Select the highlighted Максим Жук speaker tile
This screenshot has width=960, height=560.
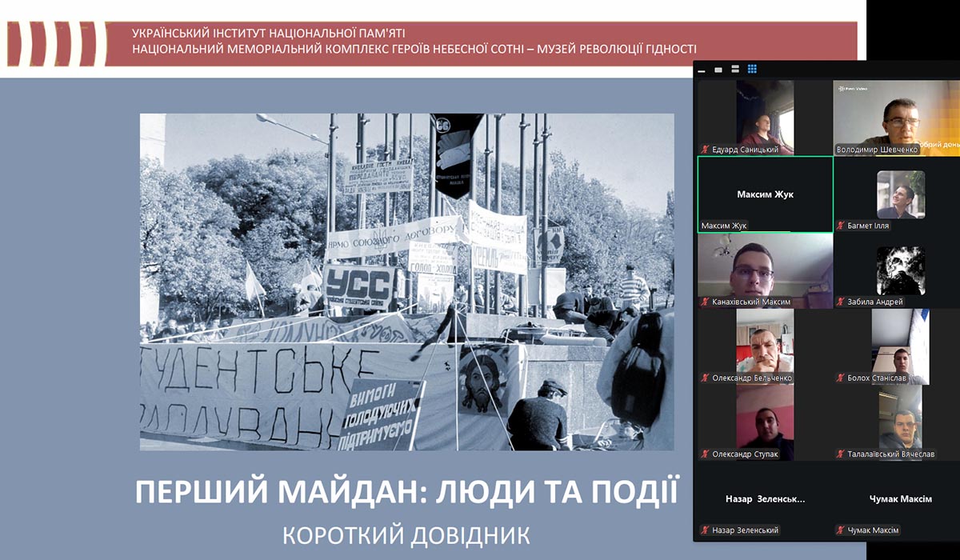[765, 194]
